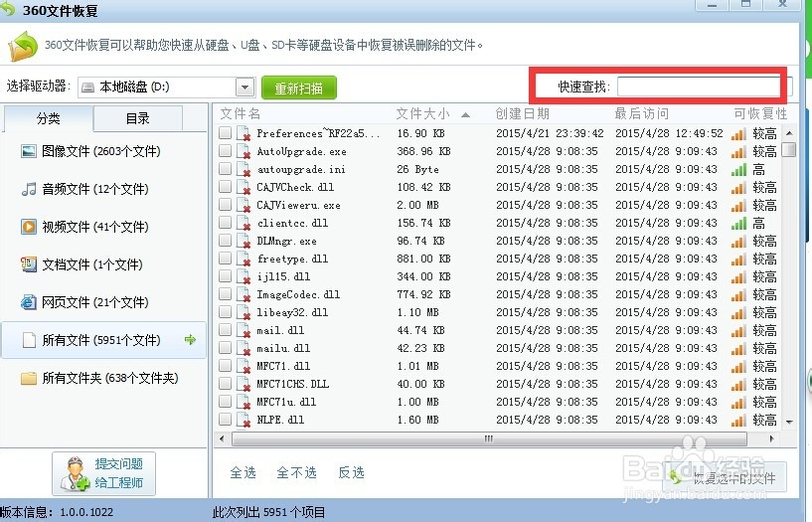Switch to the 分类 tab
The image size is (812, 522).
(x=48, y=118)
